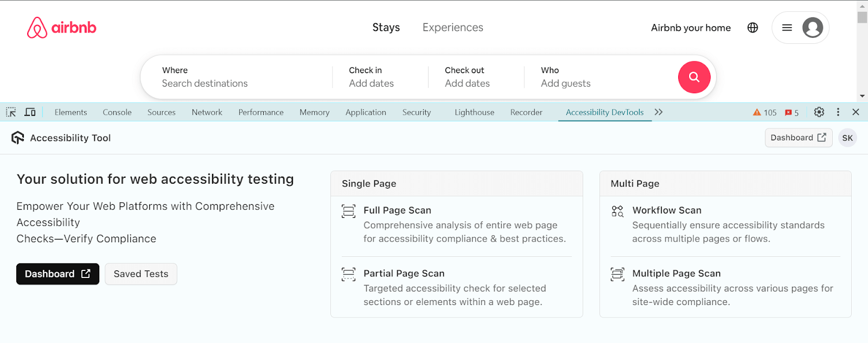The width and height of the screenshot is (868, 343).
Task: Open the DevTools three-dot menu
Action: coord(838,112)
